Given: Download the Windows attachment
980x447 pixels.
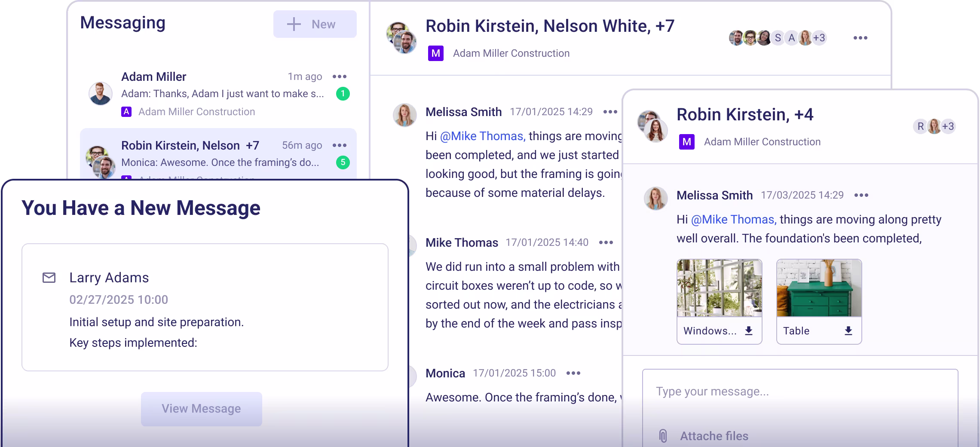Looking at the screenshot, I should pos(748,331).
